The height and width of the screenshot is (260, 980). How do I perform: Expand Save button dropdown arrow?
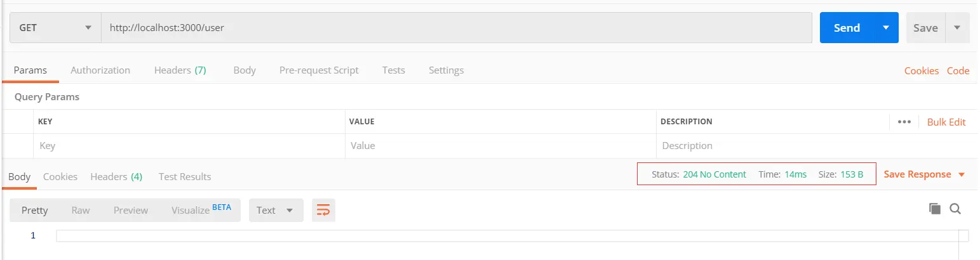tap(957, 28)
